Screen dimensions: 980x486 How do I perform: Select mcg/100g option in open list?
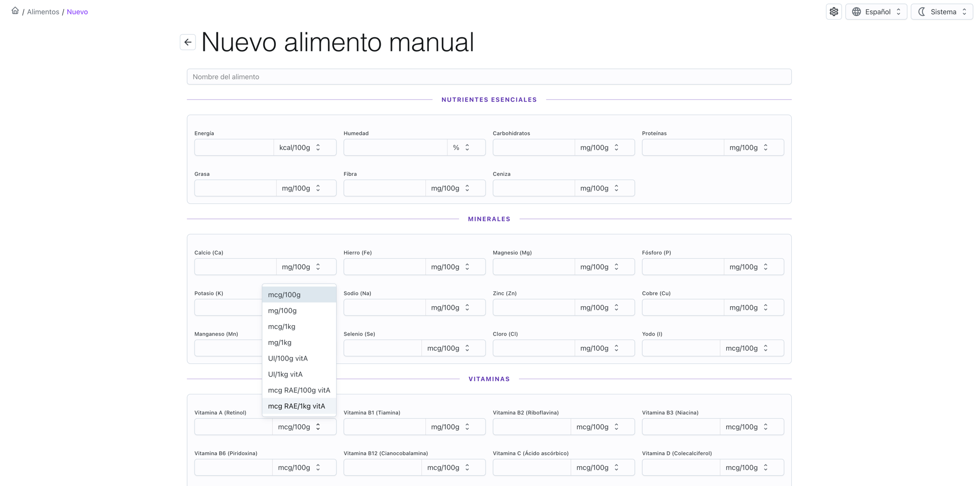[x=299, y=294]
